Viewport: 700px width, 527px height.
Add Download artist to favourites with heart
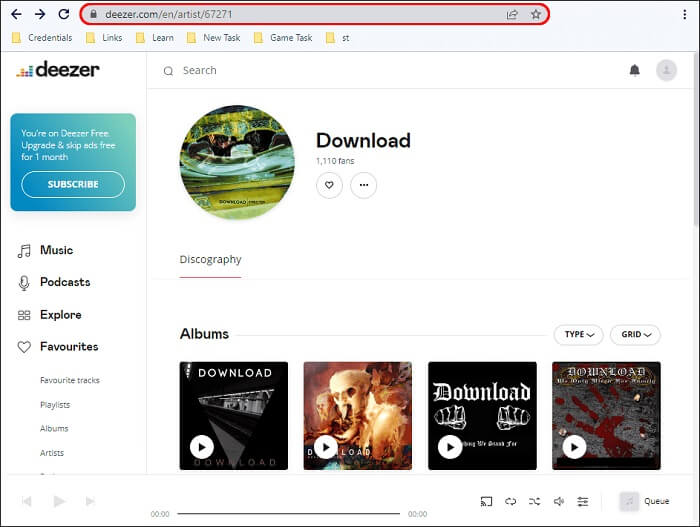329,185
